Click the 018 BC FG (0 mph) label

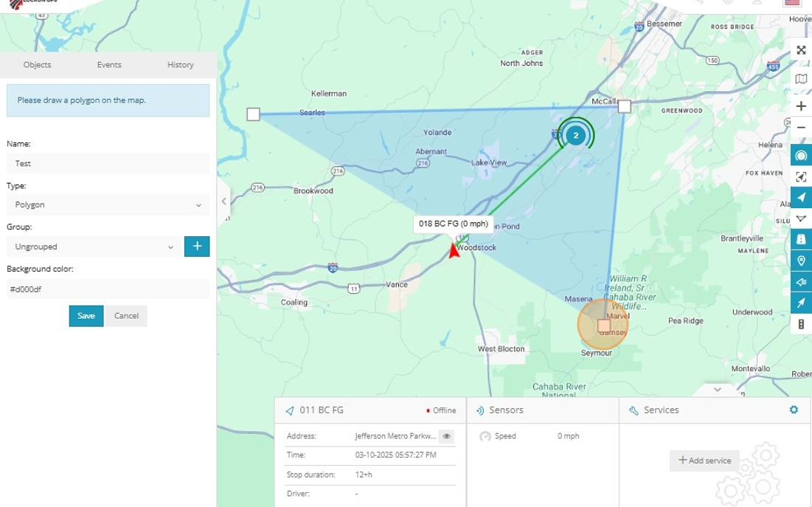453,224
